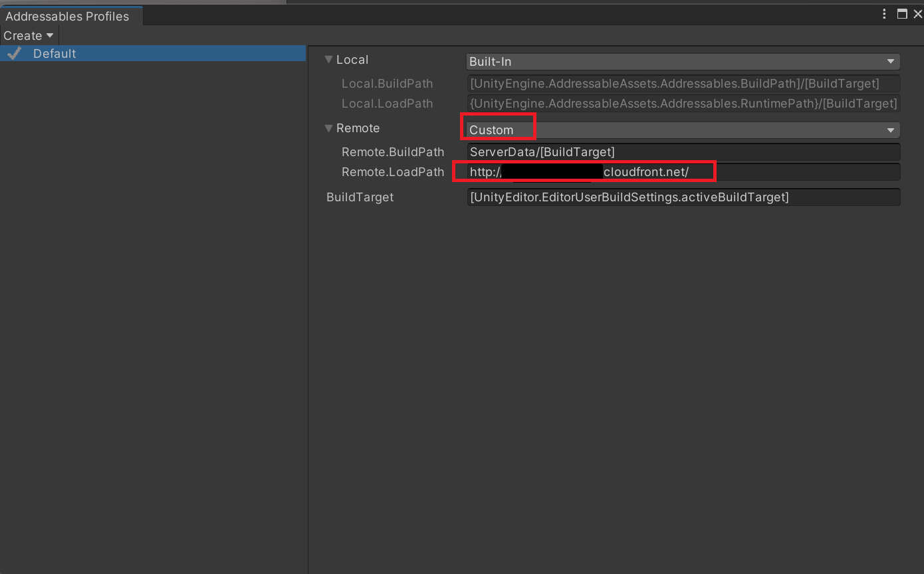The width and height of the screenshot is (924, 574).
Task: Open the Built-In dropdown for Local
Action: point(683,61)
